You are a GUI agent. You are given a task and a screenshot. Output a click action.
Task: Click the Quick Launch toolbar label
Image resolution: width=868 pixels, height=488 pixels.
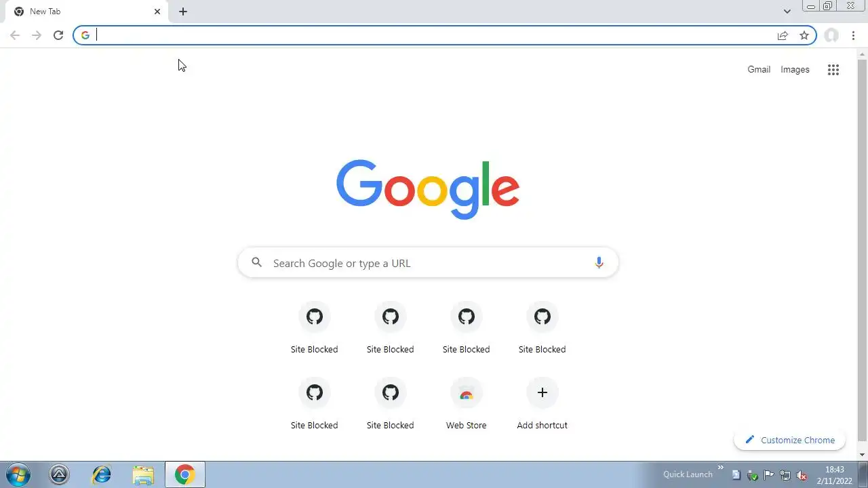pyautogui.click(x=688, y=474)
